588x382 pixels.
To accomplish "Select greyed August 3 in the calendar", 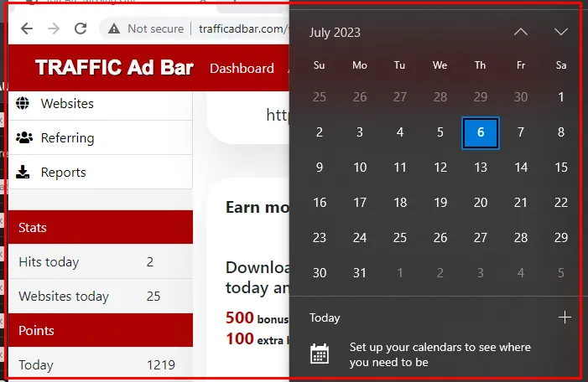I will tap(481, 273).
